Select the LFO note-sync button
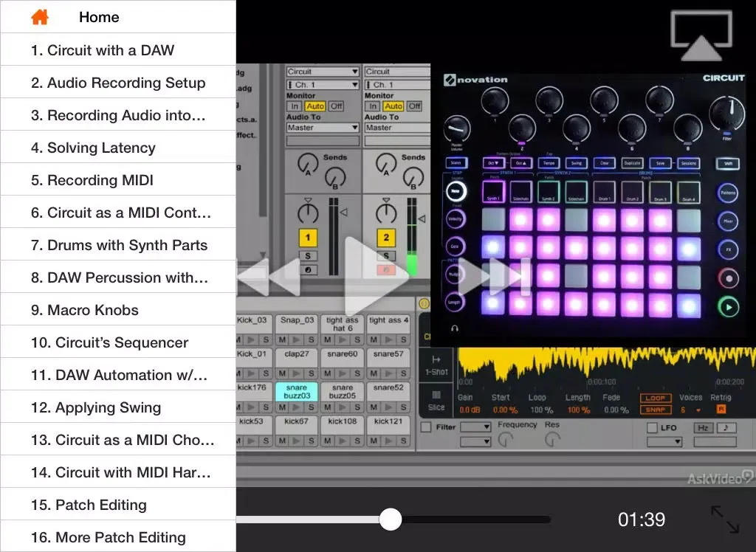The image size is (756, 552). point(726,427)
